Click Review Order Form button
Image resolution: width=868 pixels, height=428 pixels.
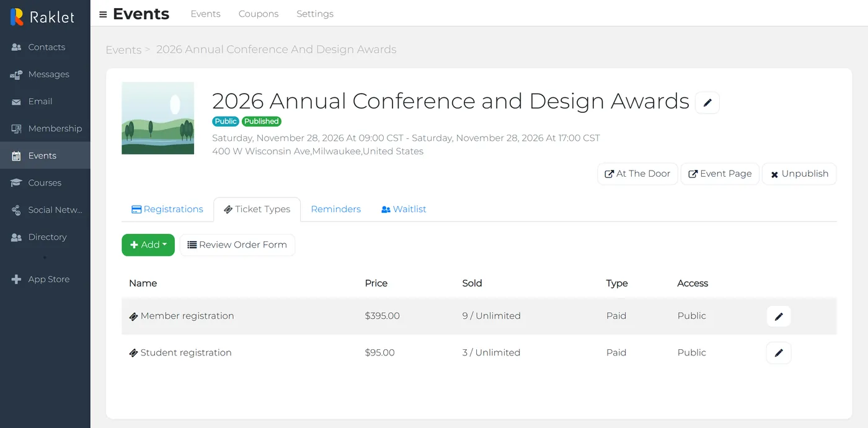point(237,245)
